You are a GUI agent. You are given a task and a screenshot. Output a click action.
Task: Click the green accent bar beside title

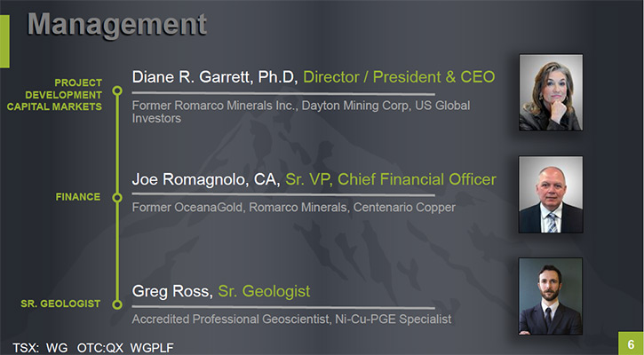[x=4, y=42]
